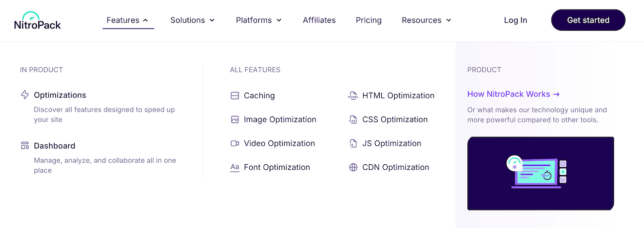Expand the Resources dropdown chevron
Viewport: 644px width, 228px height.
pos(448,20)
